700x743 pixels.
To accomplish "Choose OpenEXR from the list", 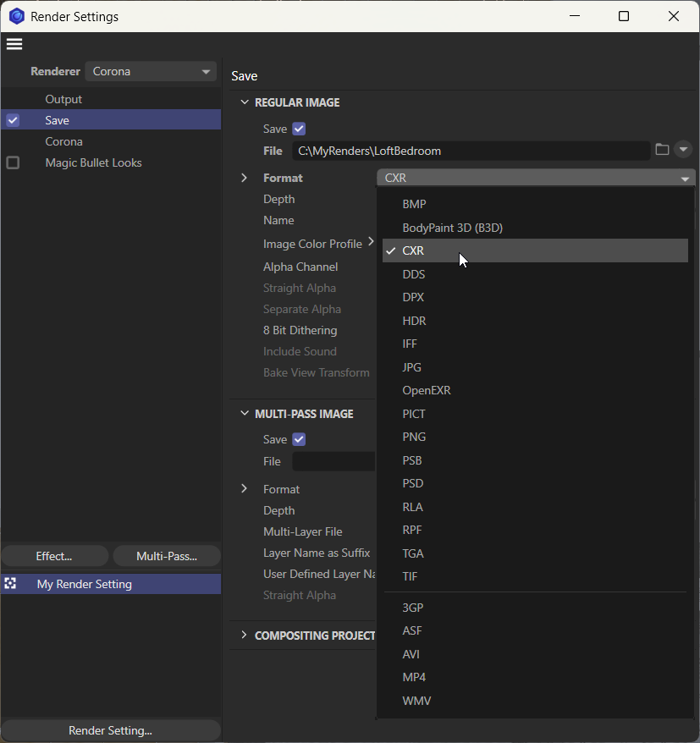I will click(x=535, y=390).
